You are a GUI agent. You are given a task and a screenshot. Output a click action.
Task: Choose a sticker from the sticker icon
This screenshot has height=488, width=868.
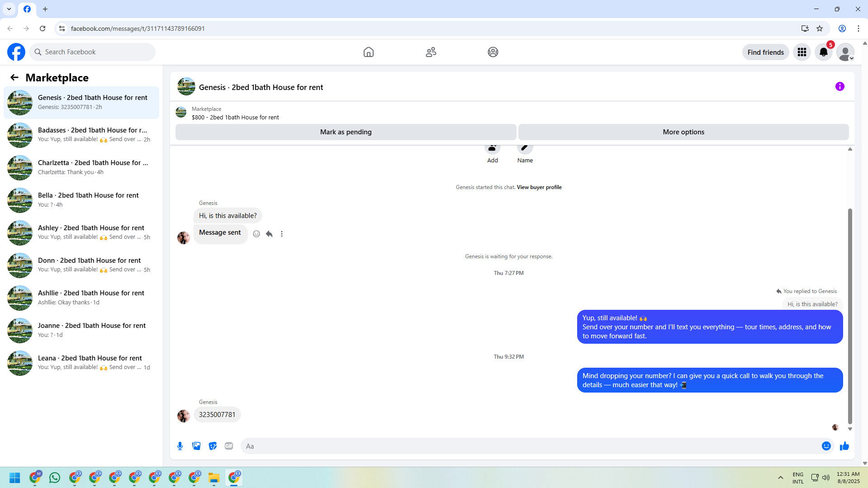click(x=213, y=446)
